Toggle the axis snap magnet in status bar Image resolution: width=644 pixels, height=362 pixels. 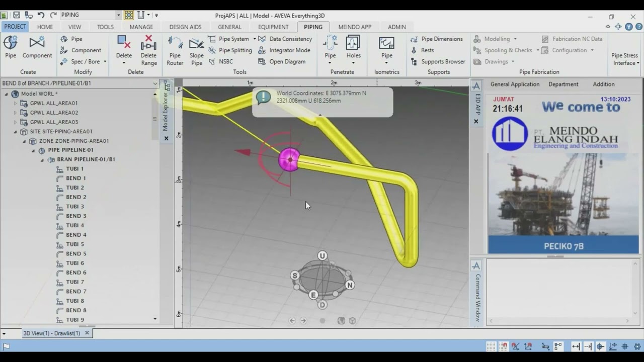[528, 346]
